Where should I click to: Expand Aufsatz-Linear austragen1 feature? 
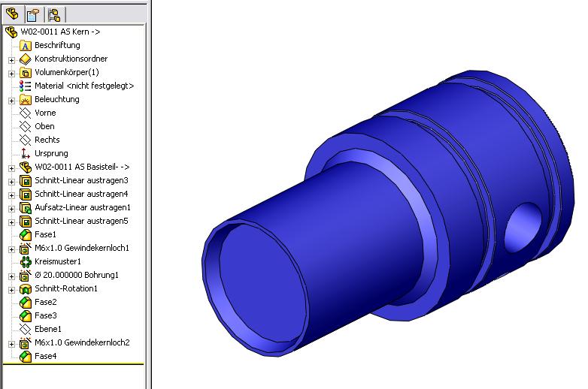pyautogui.click(x=11, y=209)
